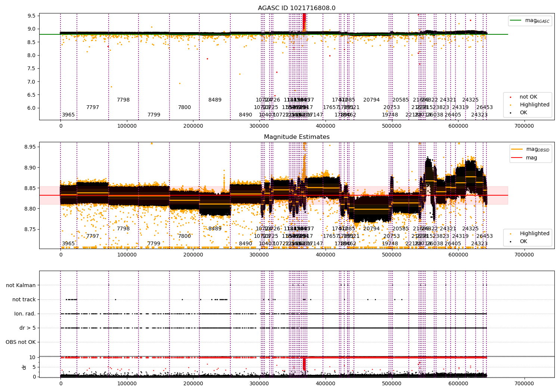This screenshot has height=392, width=560.
Task: Click obsid label 26453 in Magnitude Estimates plot
Action: click(485, 236)
